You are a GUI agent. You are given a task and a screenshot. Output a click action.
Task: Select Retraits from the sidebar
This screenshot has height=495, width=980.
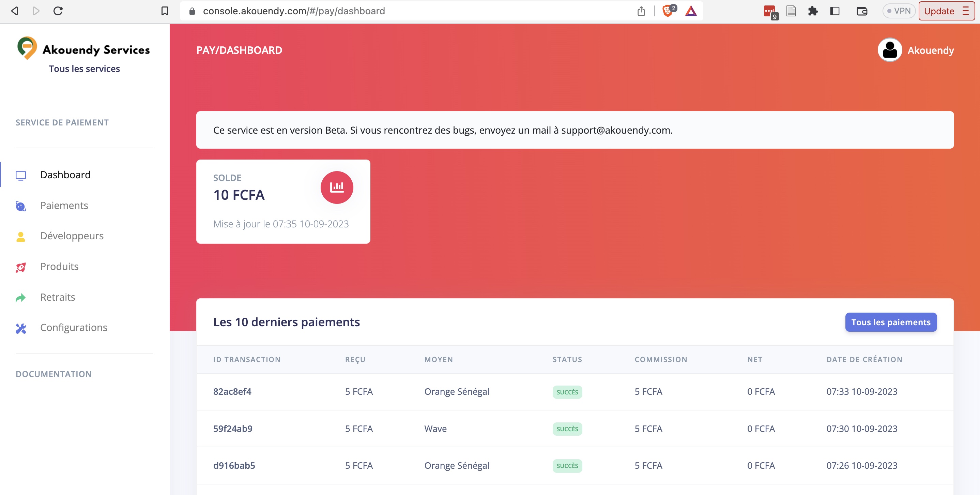(58, 297)
